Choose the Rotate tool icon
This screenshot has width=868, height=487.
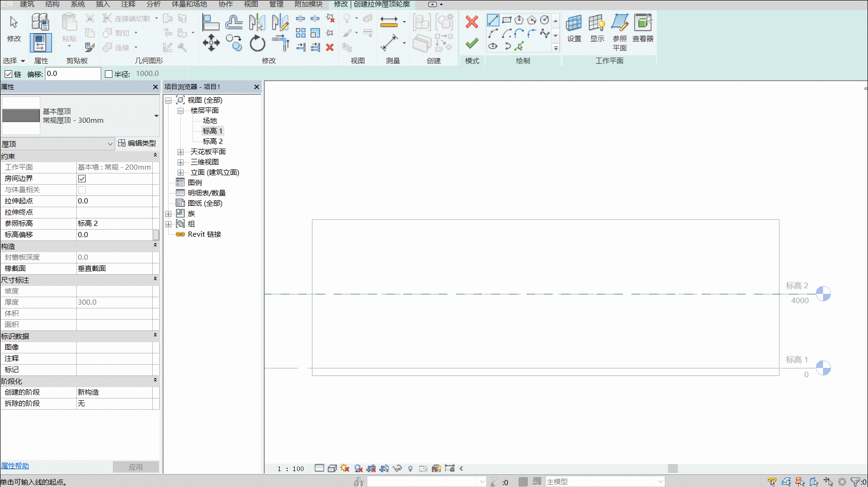click(257, 44)
